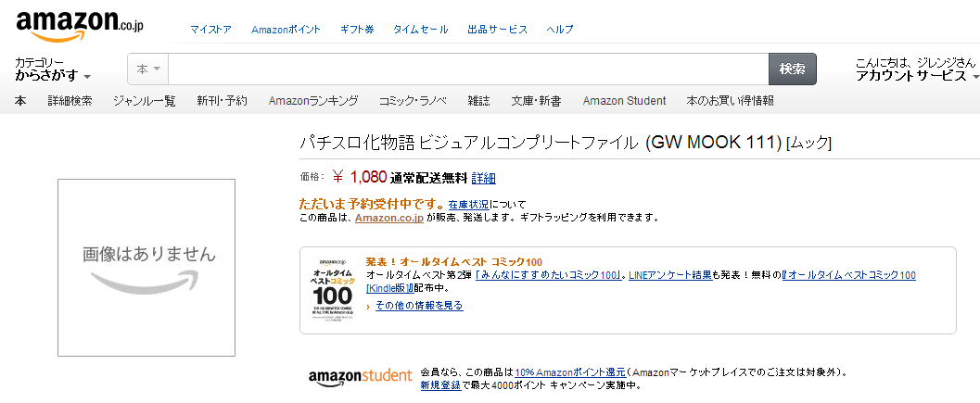Viewport: 980px width, 403px height.
Task: Open 詳細検索 in the sub-navigation
Action: (x=70, y=101)
